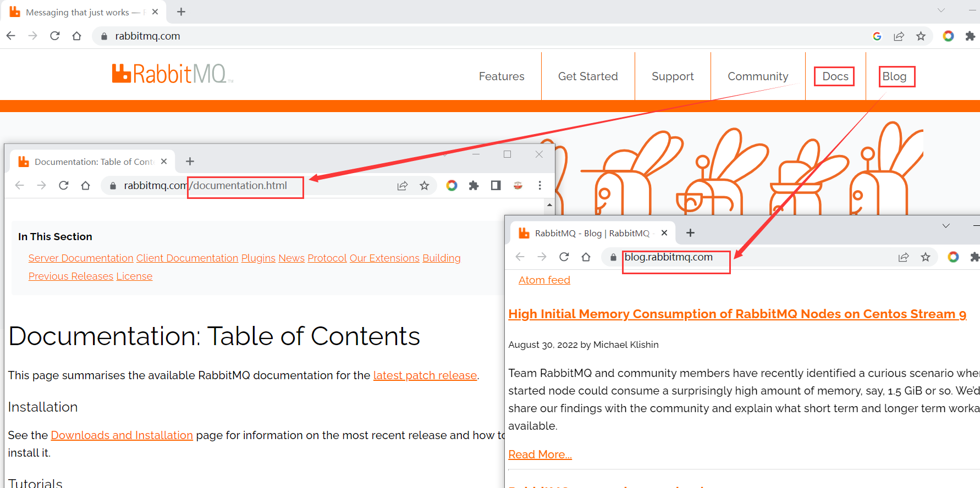Open Google icon in main address bar

click(x=877, y=36)
